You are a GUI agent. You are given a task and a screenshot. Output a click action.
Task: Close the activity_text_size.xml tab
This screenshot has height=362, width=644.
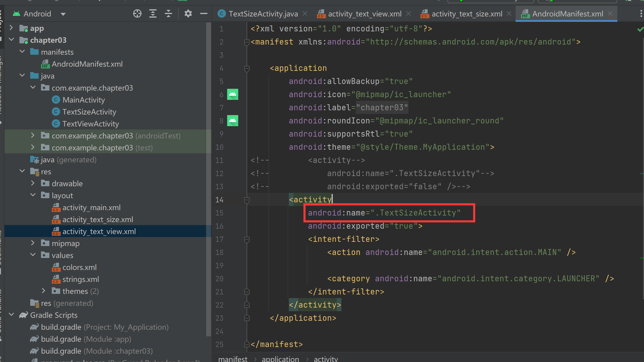[x=509, y=14]
